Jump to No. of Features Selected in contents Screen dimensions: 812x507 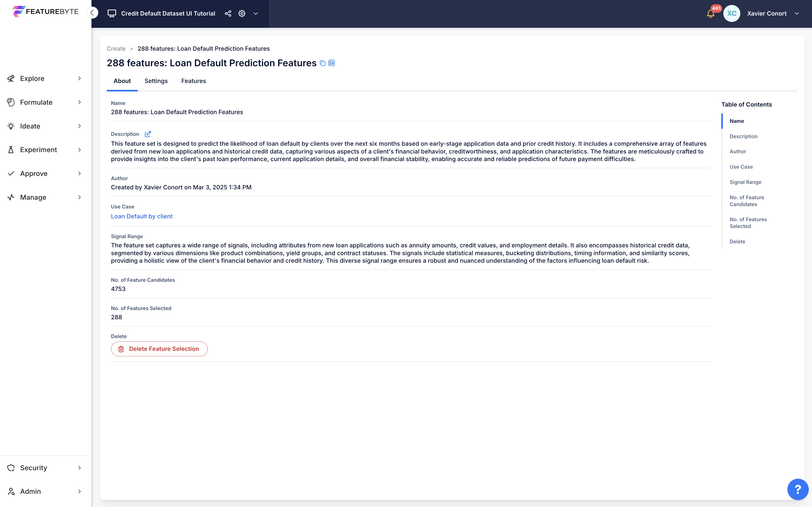748,223
